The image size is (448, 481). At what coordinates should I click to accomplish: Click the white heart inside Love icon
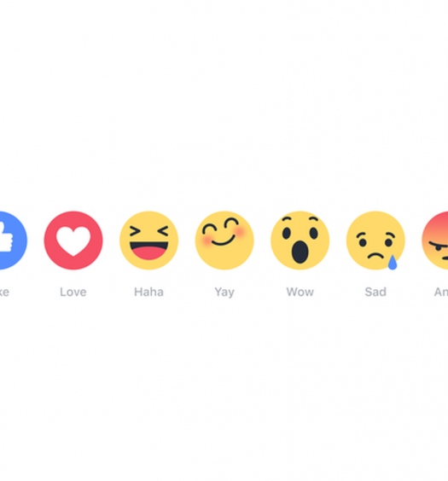pyautogui.click(x=73, y=241)
